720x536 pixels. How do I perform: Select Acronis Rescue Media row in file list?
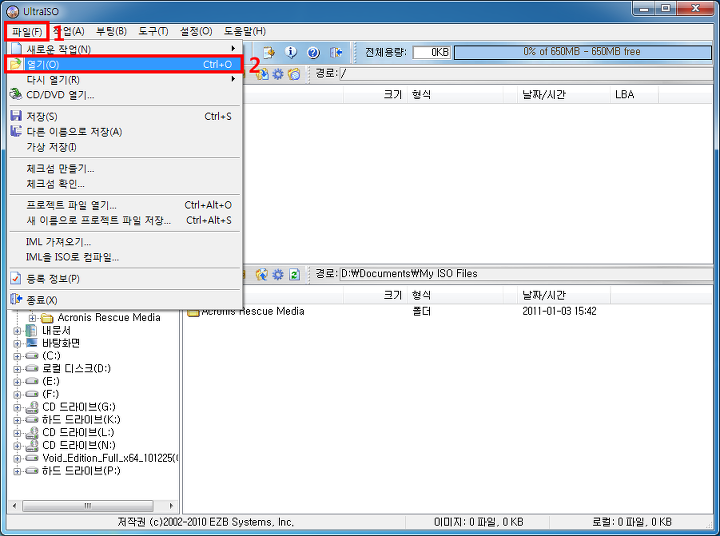tap(448, 311)
